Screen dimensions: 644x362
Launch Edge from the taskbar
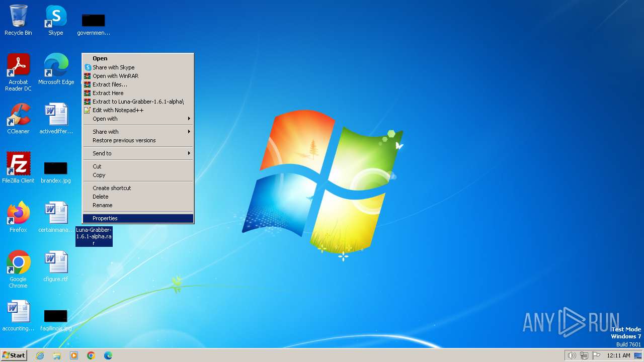point(108,355)
